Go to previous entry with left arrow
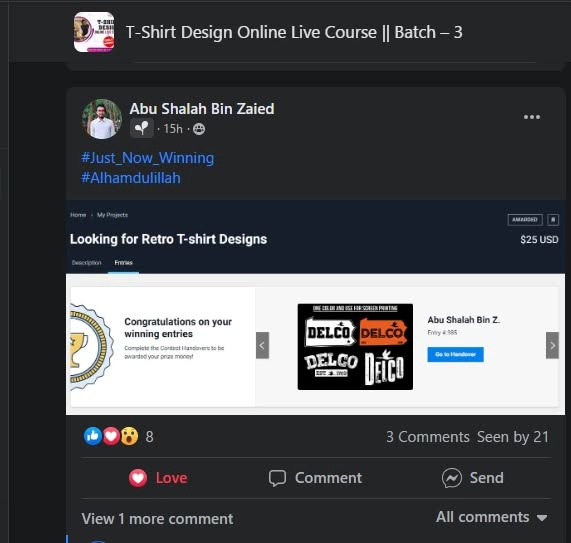The width and height of the screenshot is (571, 543). pos(262,345)
